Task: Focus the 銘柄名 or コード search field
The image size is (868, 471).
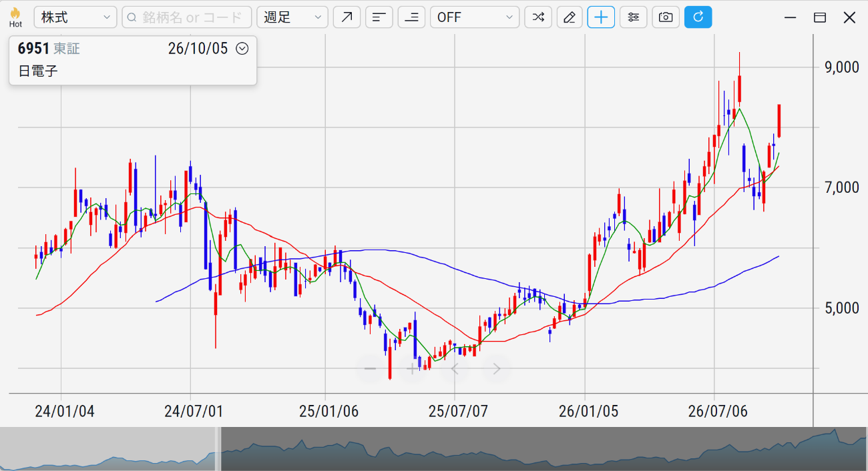Action: 187,17
